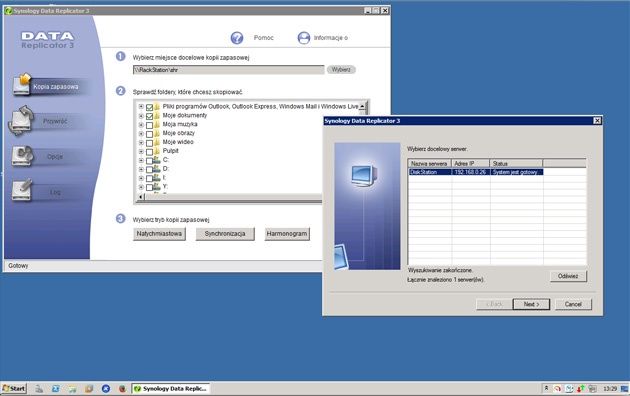Click the Status column header
Screen dimensions: 630x396
click(x=516, y=163)
